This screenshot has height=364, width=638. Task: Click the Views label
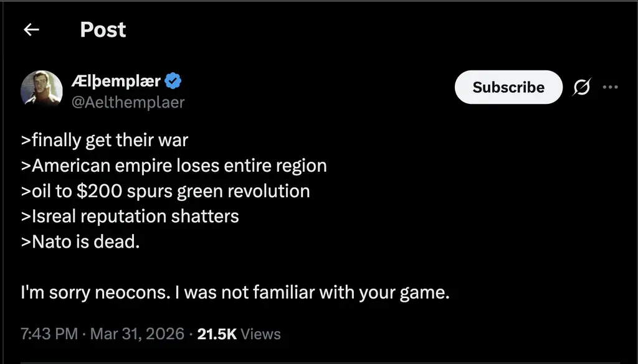click(260, 334)
